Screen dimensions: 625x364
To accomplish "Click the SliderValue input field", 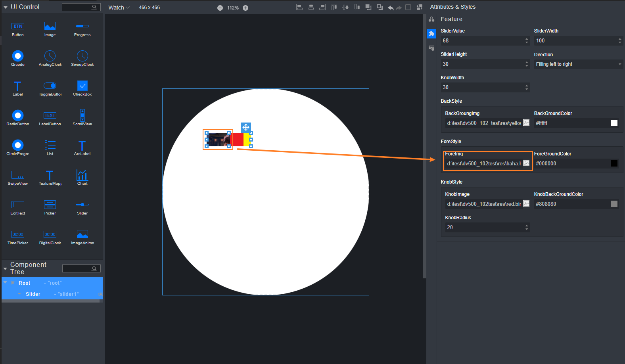I will coord(482,41).
